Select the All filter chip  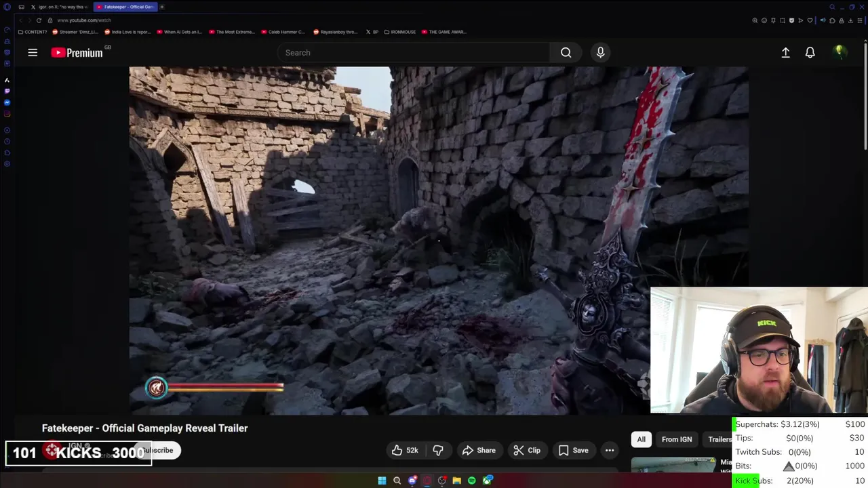coord(641,439)
